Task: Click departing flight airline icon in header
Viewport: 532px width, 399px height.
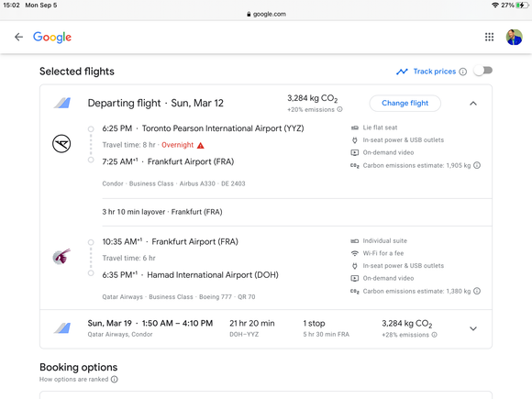Action: point(62,103)
